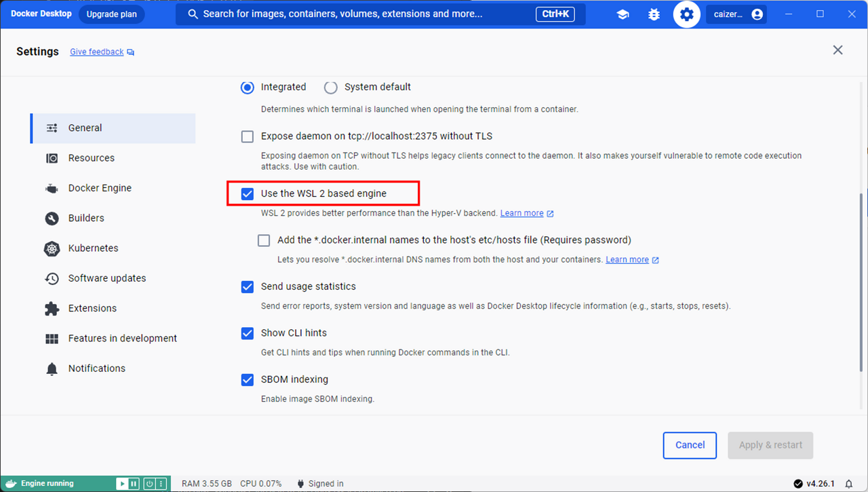
Task: Click the v4.26.1 version indicator
Action: point(814,484)
